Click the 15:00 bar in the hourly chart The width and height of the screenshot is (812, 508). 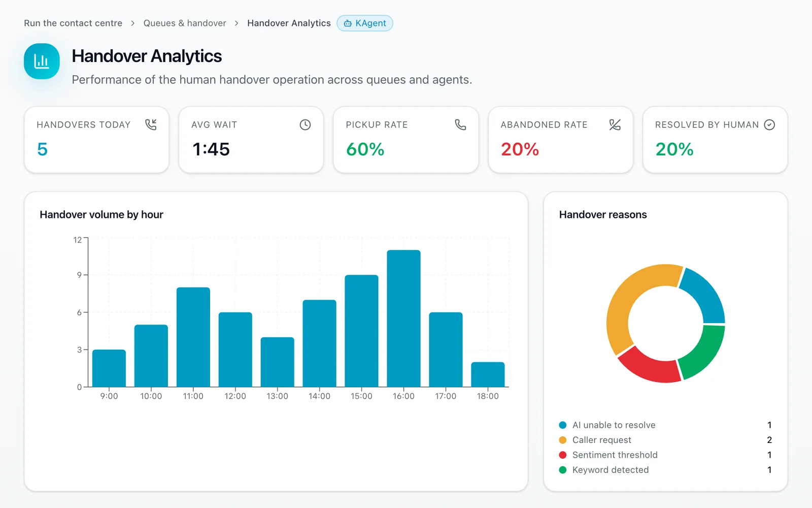361,331
